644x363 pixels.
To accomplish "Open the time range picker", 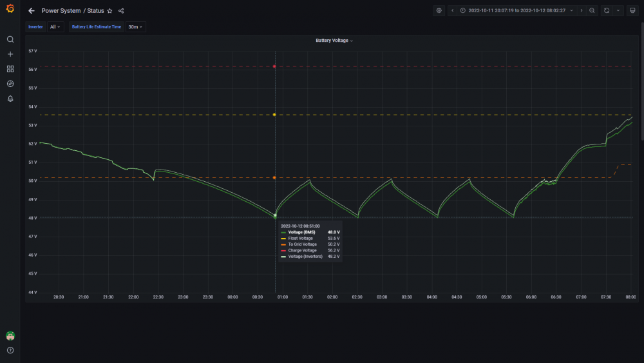I will coord(516,11).
